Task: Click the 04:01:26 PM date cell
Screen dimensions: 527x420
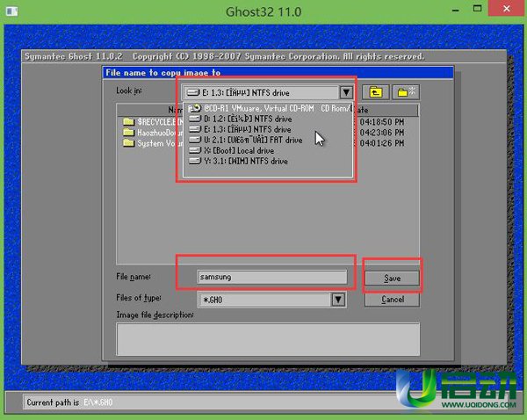Action: pos(382,143)
